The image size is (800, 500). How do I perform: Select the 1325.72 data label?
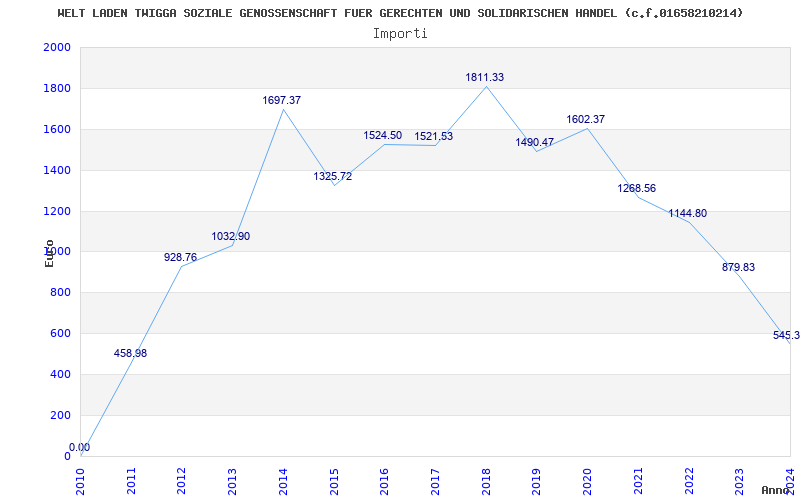pos(333,177)
